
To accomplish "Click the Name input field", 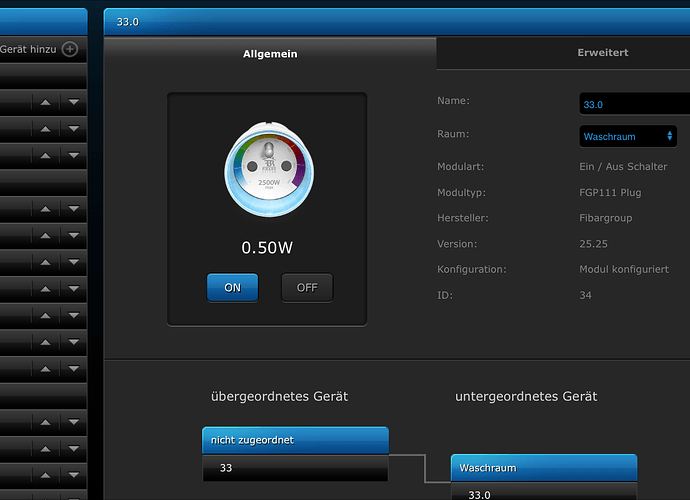I will pos(634,104).
